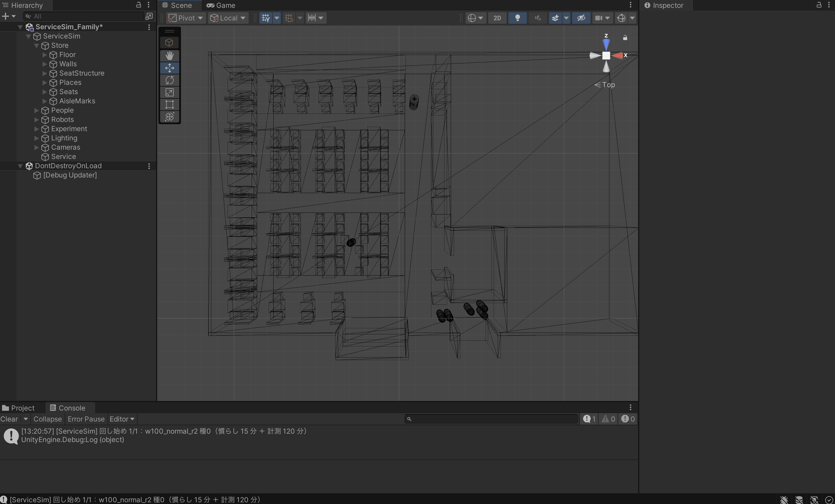
Task: Open the Console panel more options menu
Action: [630, 407]
